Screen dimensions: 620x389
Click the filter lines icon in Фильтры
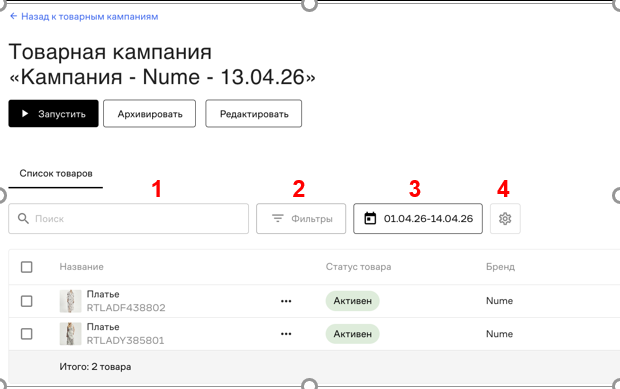(x=278, y=218)
